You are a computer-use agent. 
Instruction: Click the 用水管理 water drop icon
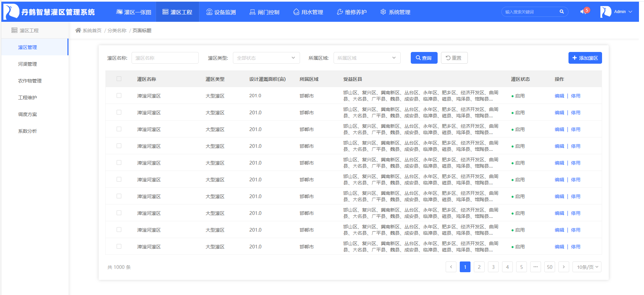click(296, 12)
